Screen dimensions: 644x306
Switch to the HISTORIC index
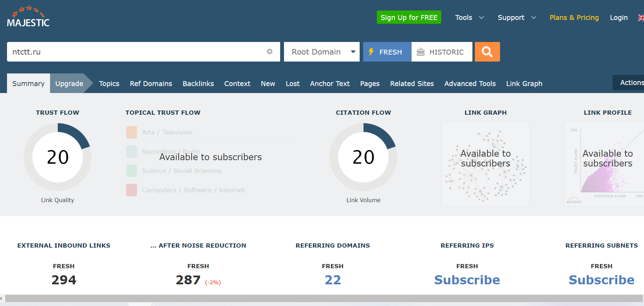point(442,52)
